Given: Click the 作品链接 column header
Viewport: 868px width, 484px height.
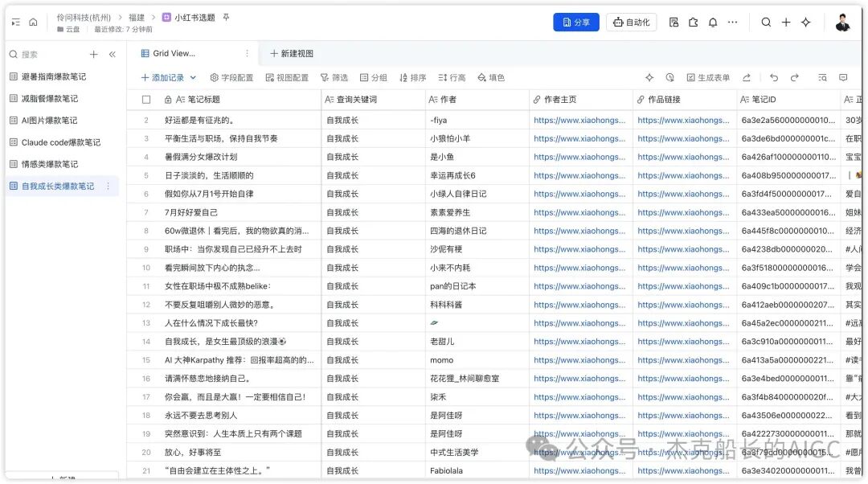Looking at the screenshot, I should (684, 100).
